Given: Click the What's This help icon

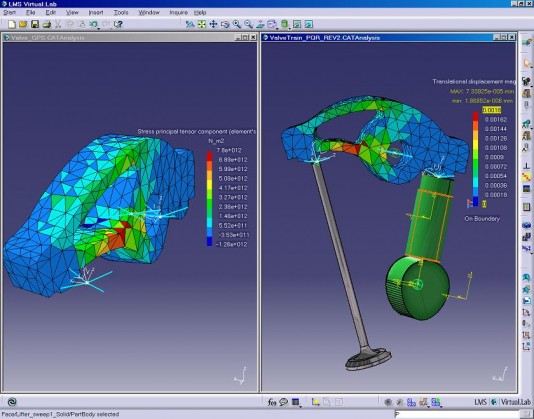Looking at the screenshot, I should [118, 24].
